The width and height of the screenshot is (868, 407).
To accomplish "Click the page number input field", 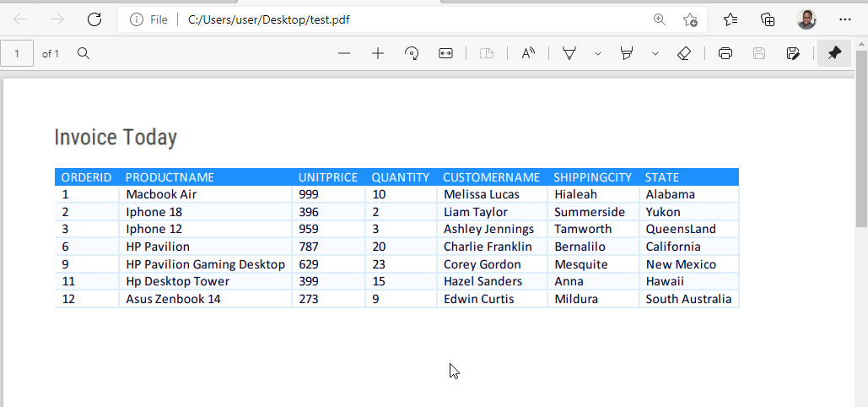I will 17,53.
